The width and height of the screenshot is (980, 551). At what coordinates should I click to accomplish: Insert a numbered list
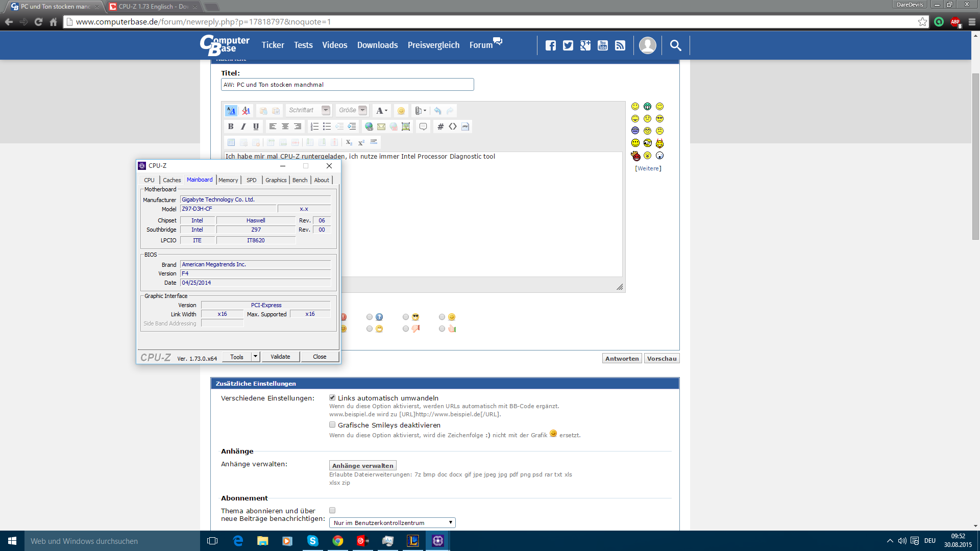point(314,127)
